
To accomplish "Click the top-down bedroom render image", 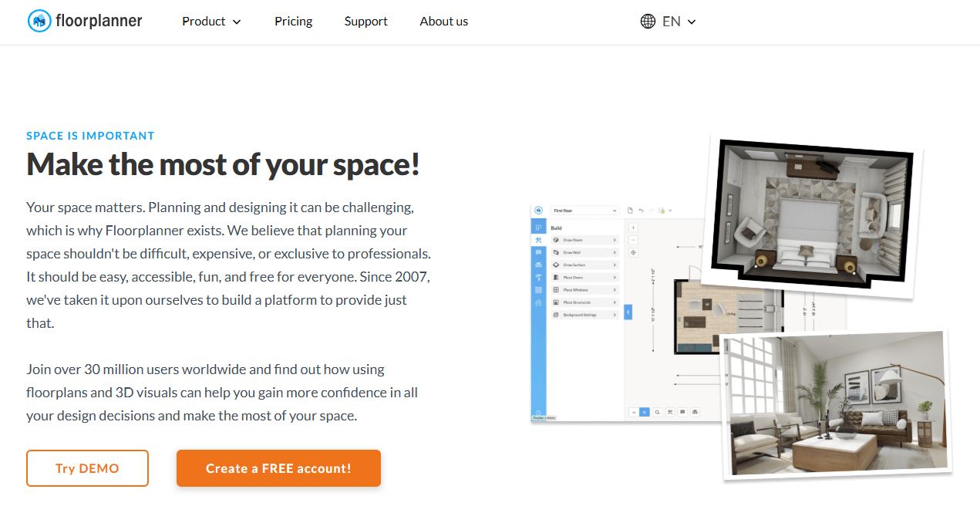I will click(x=814, y=215).
